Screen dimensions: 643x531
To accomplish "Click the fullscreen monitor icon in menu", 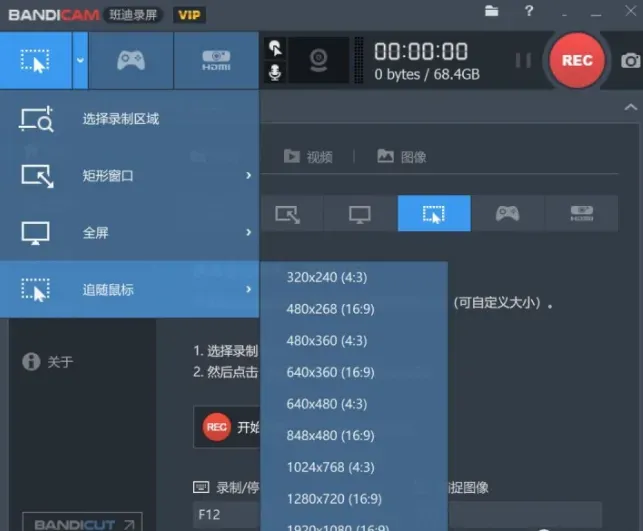I will (x=36, y=233).
